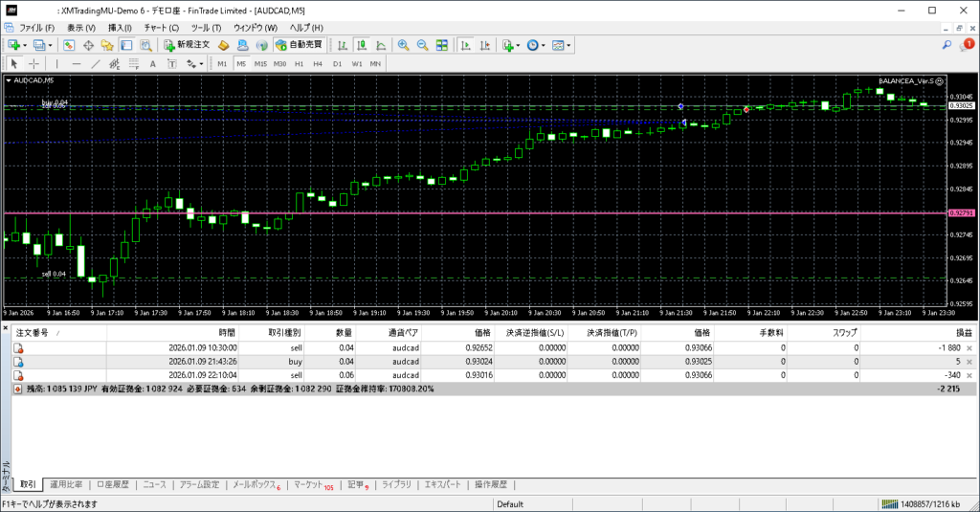Viewport: 980px width, 512px height.
Task: Click the 新規注文 new order button
Action: point(186,45)
